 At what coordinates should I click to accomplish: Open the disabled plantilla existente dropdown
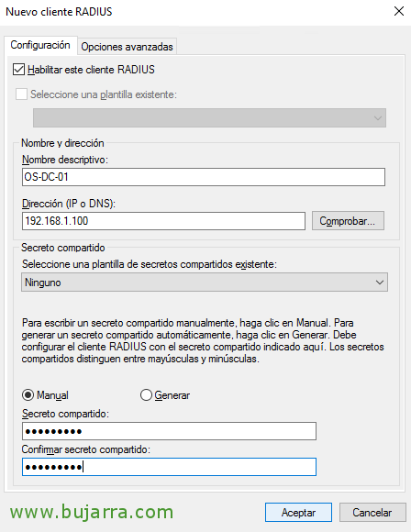209,118
